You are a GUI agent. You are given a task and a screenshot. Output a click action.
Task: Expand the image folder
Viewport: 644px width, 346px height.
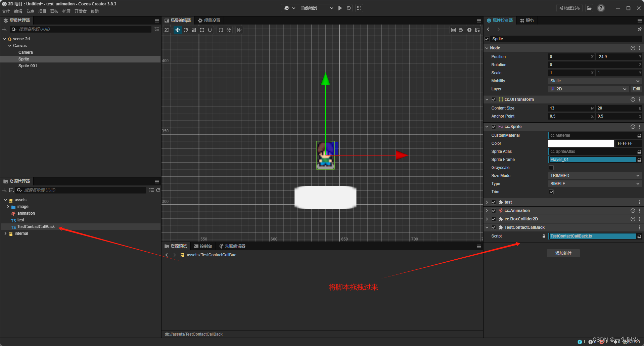pos(8,207)
